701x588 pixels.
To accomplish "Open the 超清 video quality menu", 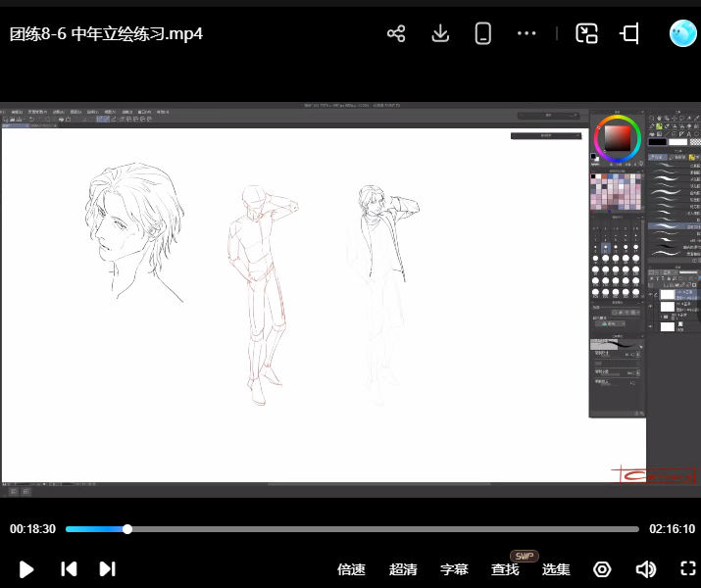I will click(x=403, y=569).
